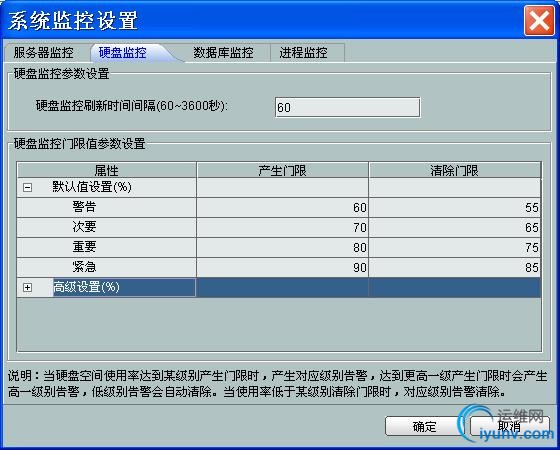Select the 默认值设置(%) row label
Image resolution: width=560 pixels, height=450 pixels.
(x=92, y=187)
